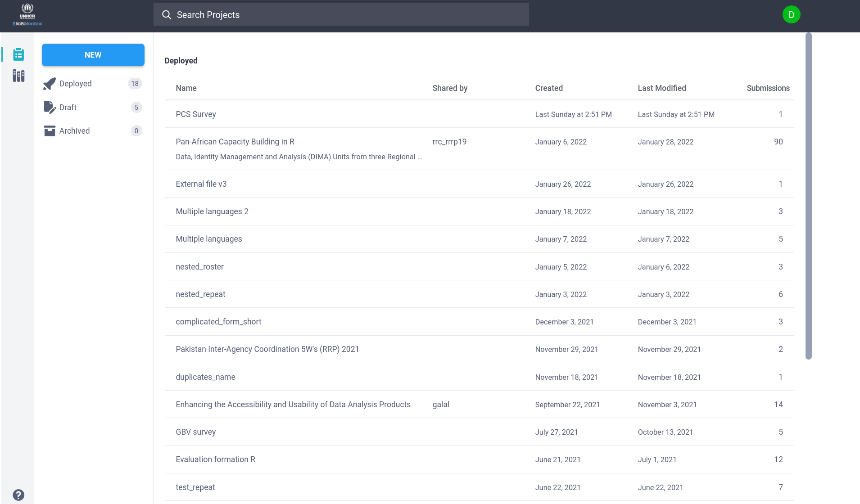Screen dimensions: 860x504
Task: Sort by the Submissions column header
Action: (768, 88)
